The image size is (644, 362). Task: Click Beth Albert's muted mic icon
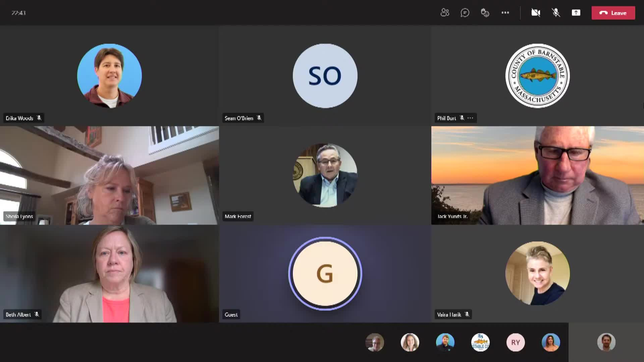pyautogui.click(x=37, y=314)
